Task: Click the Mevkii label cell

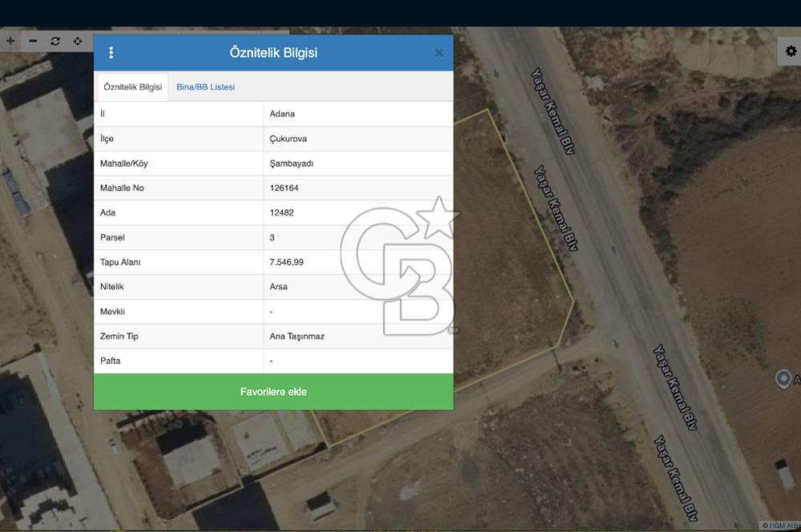Action: click(179, 312)
